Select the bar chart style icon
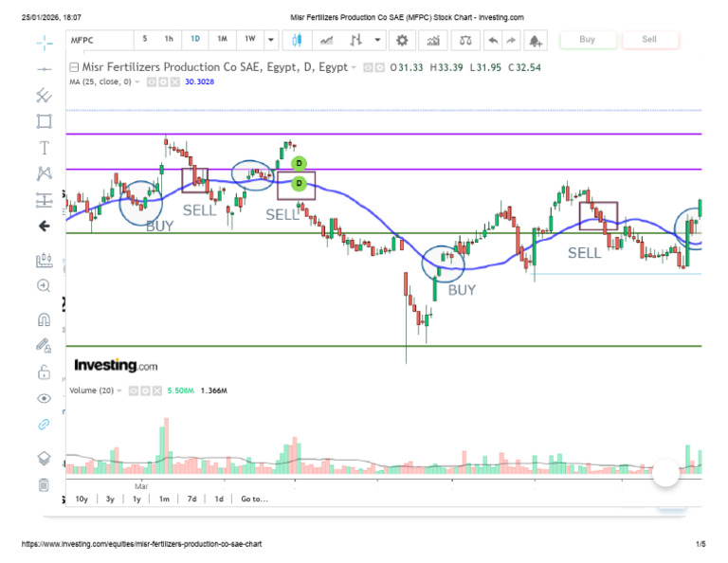The image size is (728, 563). (355, 41)
